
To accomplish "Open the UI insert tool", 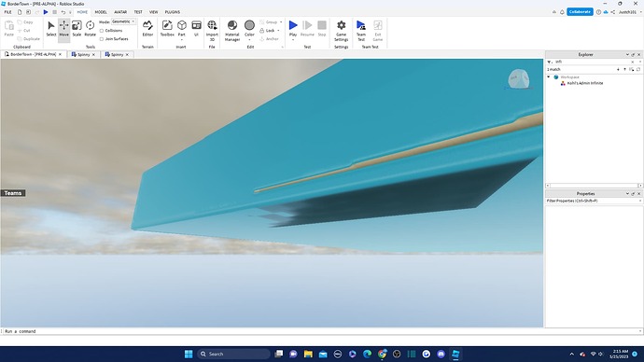I will pyautogui.click(x=196, y=29).
